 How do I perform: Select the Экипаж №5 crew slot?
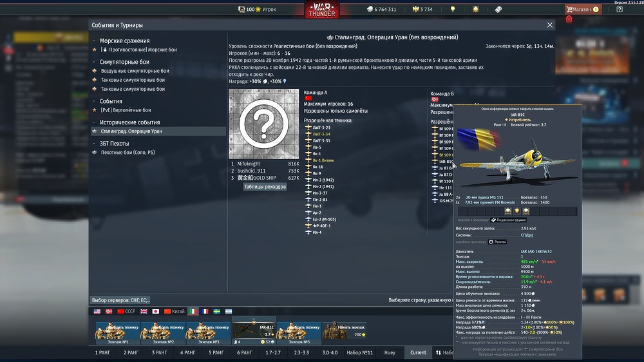(x=299, y=332)
